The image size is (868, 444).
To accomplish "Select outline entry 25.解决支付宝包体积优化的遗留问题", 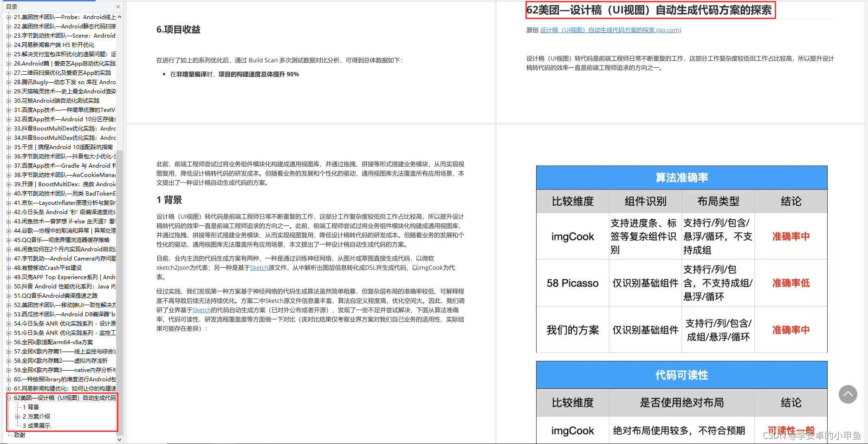I will 65,54.
